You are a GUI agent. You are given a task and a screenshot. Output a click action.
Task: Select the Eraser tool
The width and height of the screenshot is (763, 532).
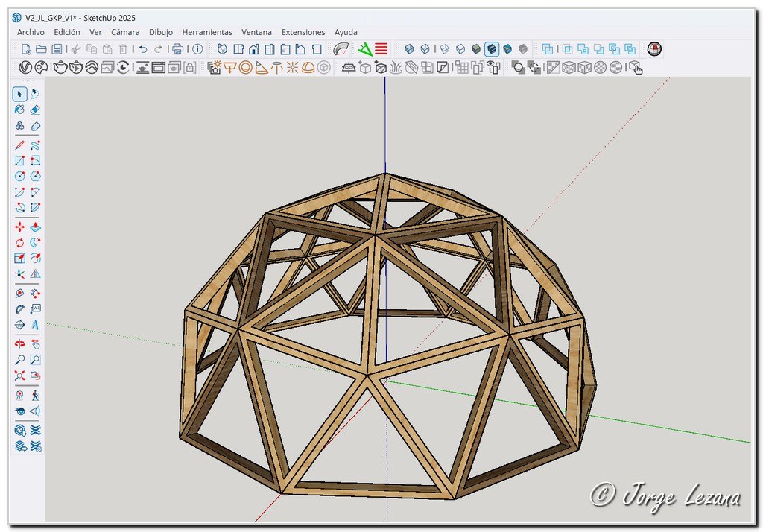(x=35, y=110)
